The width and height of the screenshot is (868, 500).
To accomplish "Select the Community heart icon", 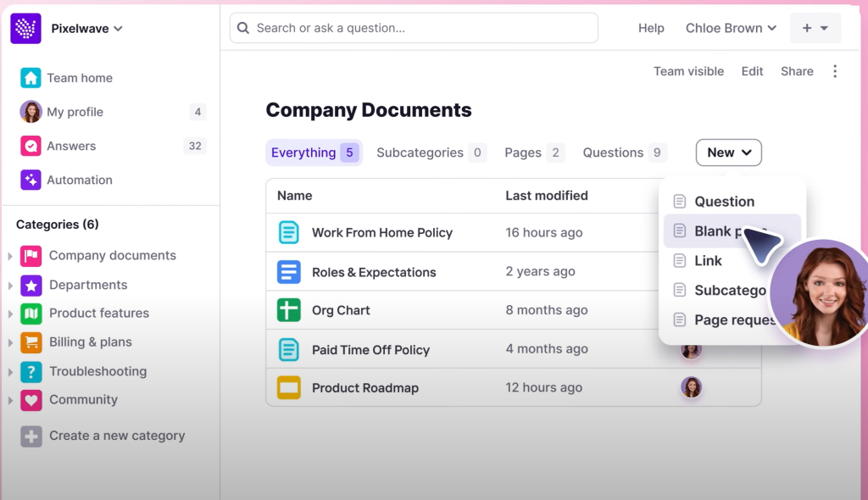I will [31, 400].
